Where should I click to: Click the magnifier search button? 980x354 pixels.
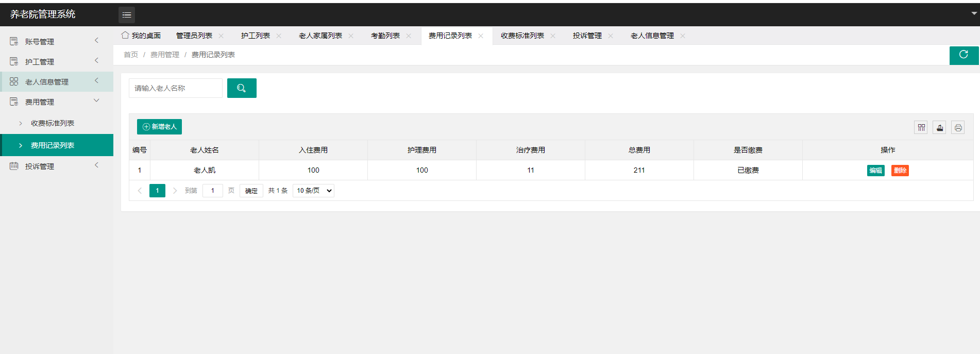(242, 88)
